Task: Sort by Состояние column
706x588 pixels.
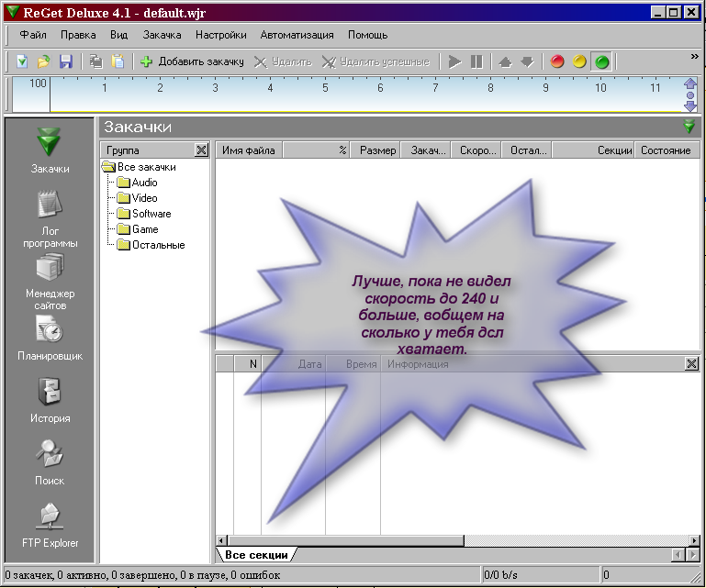Action: tap(667, 150)
